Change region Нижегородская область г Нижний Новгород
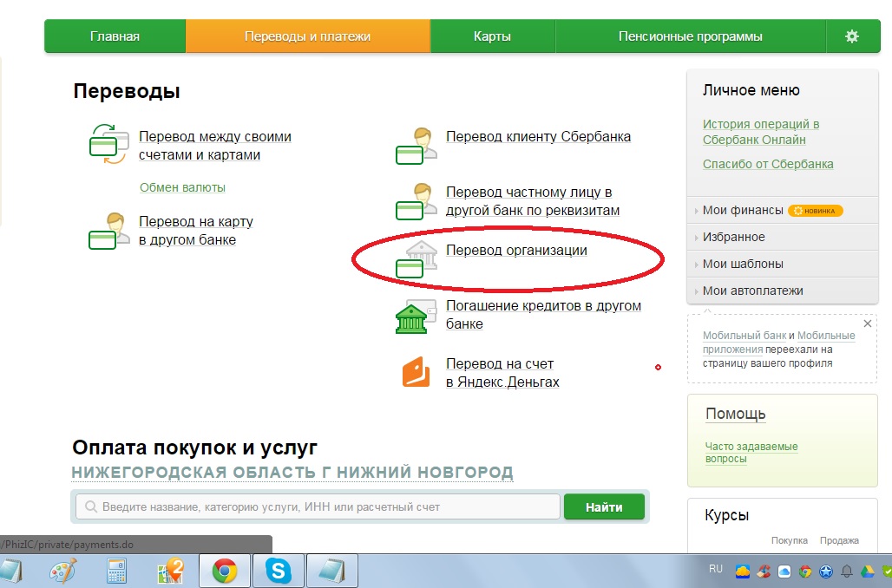Viewport: 892px width, 588px height. (x=292, y=473)
